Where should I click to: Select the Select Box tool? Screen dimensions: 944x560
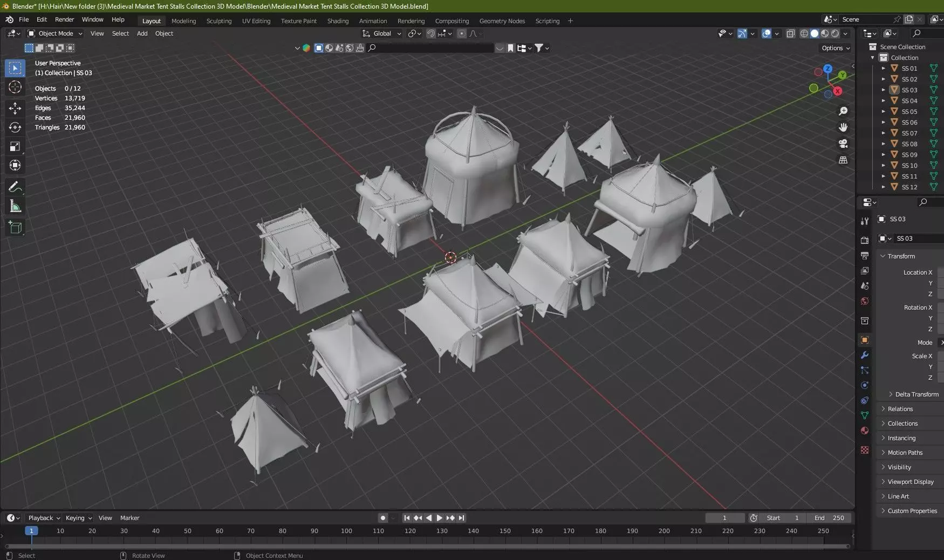tap(15, 68)
